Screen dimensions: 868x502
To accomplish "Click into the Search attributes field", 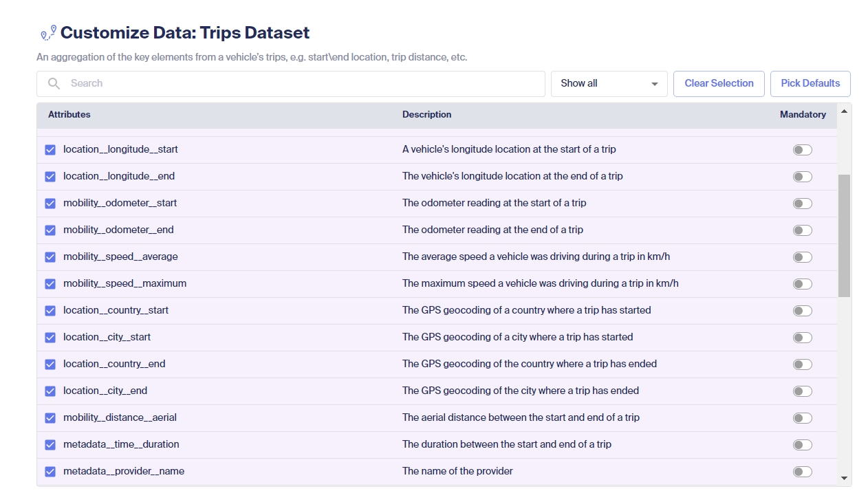I will [303, 84].
